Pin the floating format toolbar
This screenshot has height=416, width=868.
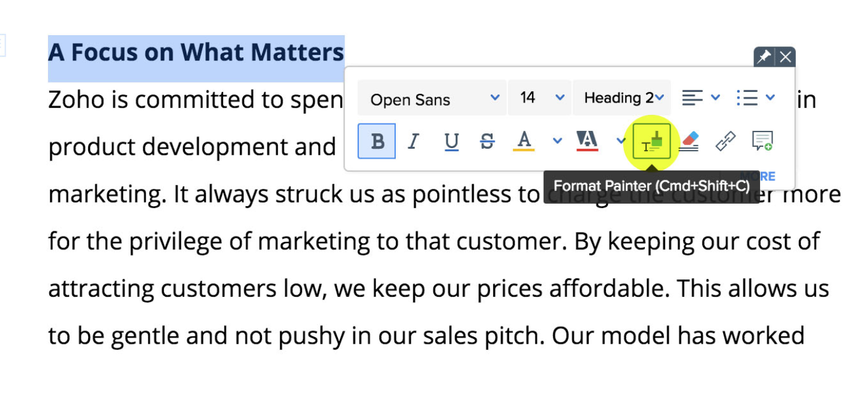pyautogui.click(x=764, y=57)
